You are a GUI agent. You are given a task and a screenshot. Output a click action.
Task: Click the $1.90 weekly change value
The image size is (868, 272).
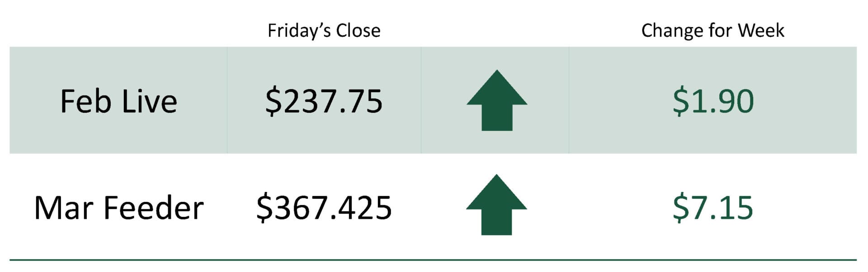tap(713, 101)
